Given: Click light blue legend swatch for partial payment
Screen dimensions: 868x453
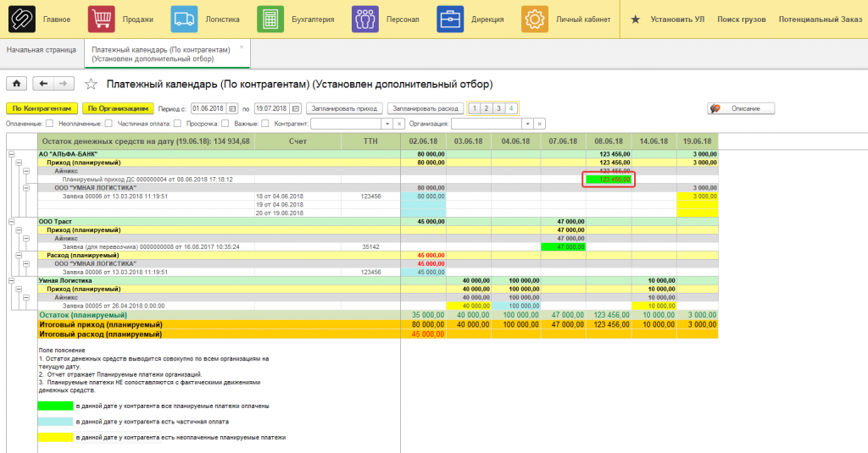Looking at the screenshot, I should [55, 422].
